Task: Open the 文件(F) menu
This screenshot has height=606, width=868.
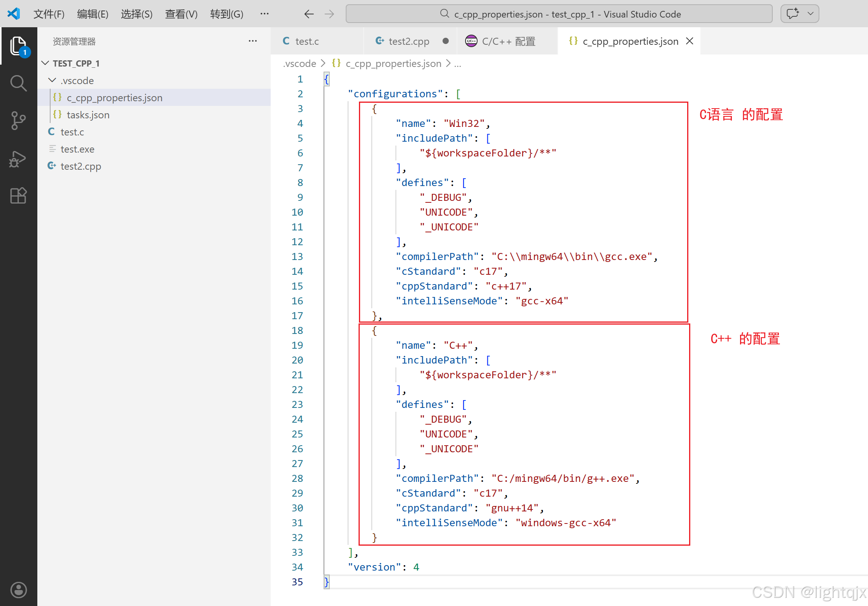Action: pos(49,14)
